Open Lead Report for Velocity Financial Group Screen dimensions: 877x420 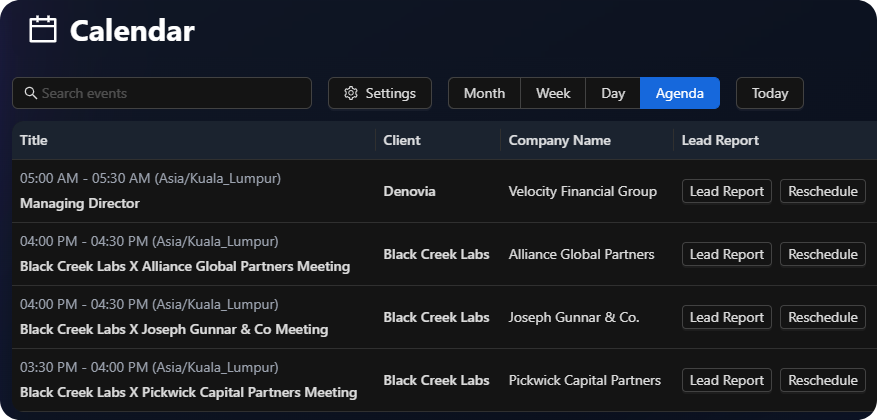727,191
